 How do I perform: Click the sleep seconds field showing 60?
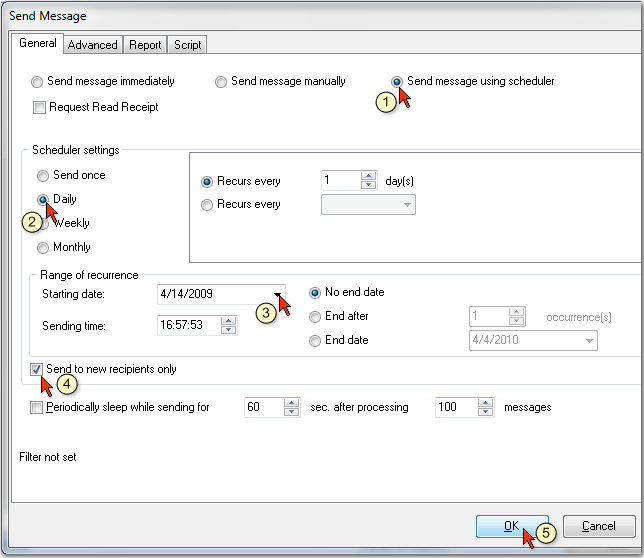(x=264, y=407)
